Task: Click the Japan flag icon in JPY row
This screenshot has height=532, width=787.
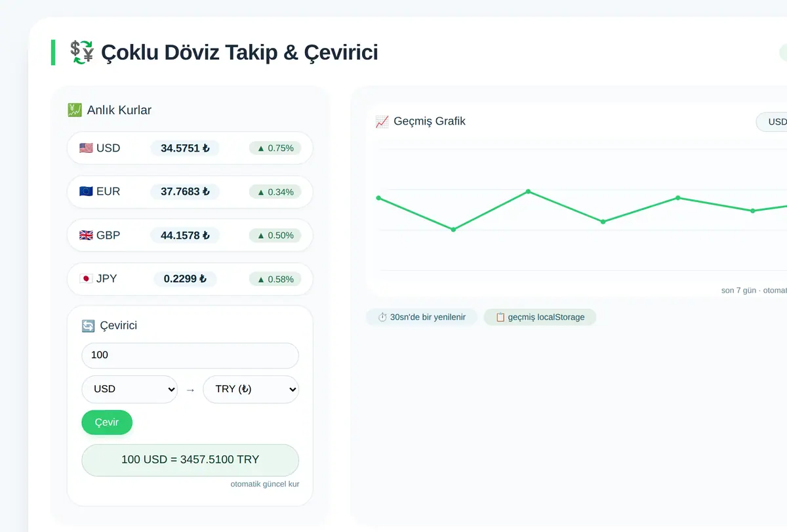Action: [x=86, y=279]
